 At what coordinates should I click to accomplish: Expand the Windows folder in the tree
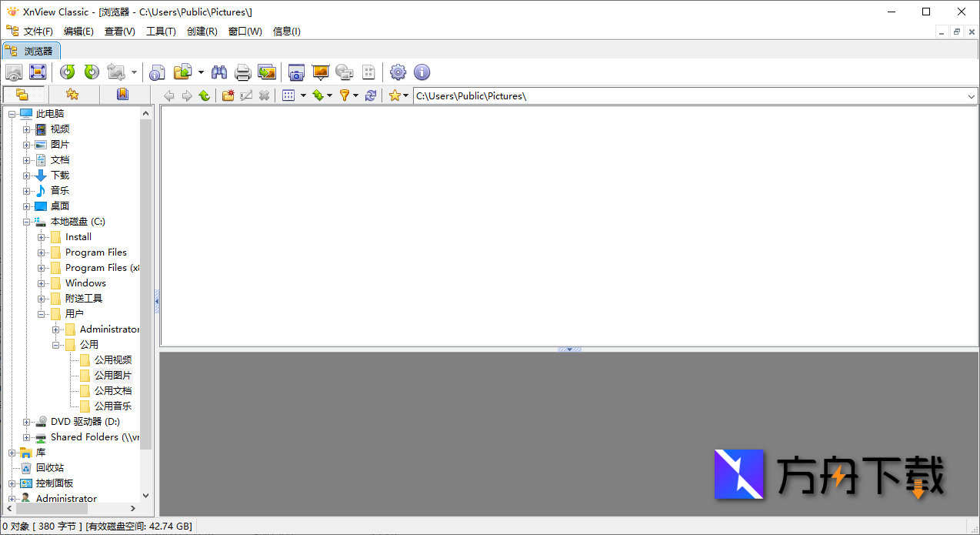pyautogui.click(x=42, y=283)
